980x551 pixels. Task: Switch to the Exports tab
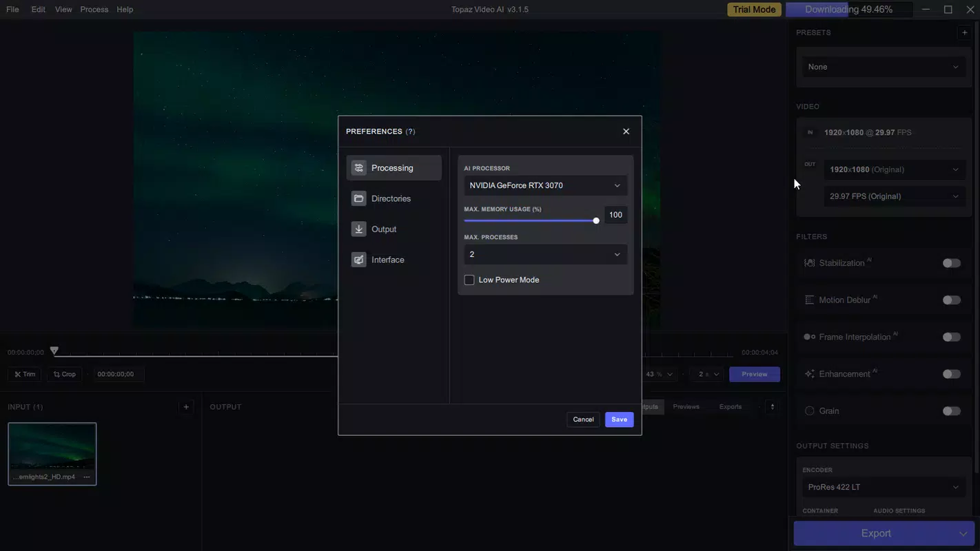point(730,406)
